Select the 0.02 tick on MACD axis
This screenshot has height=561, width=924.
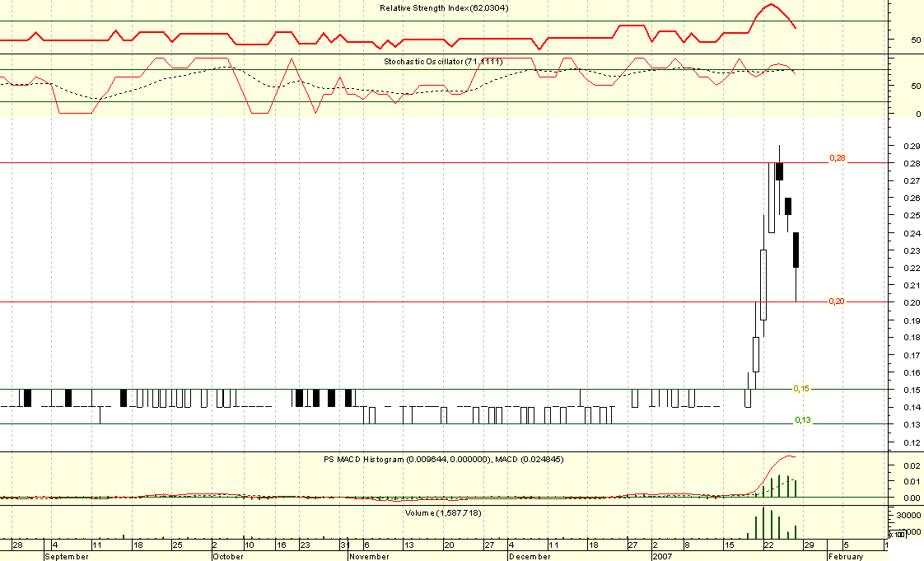[x=912, y=465]
